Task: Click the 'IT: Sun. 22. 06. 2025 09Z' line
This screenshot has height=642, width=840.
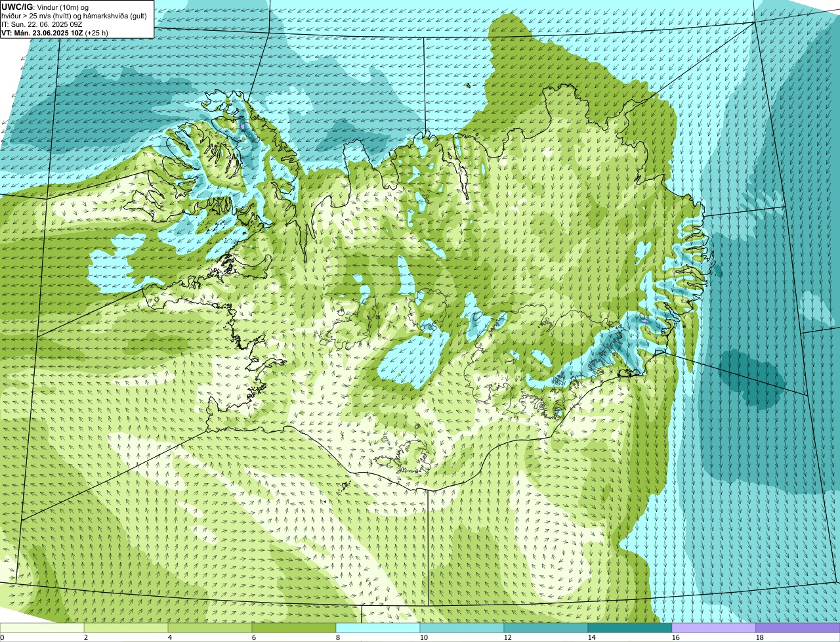Action: tap(42, 24)
